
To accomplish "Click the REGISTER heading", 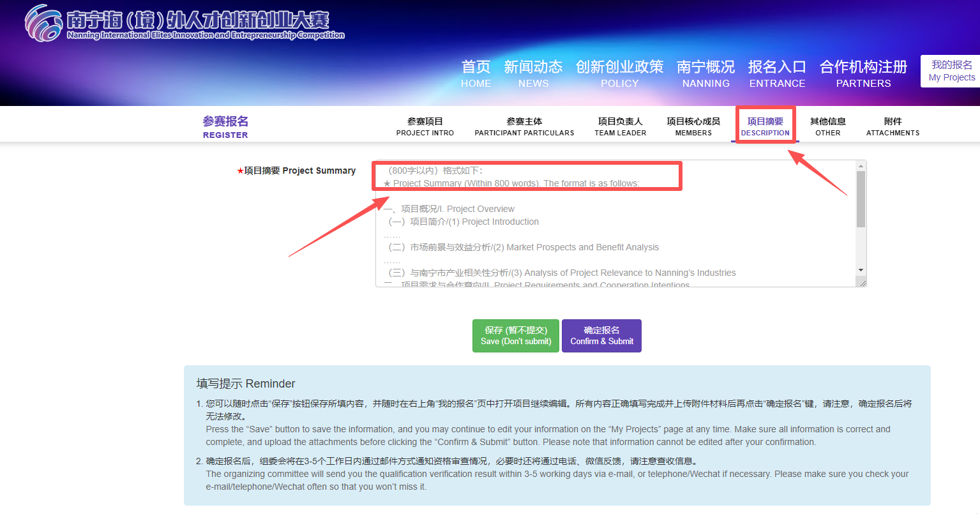I will click(225, 126).
